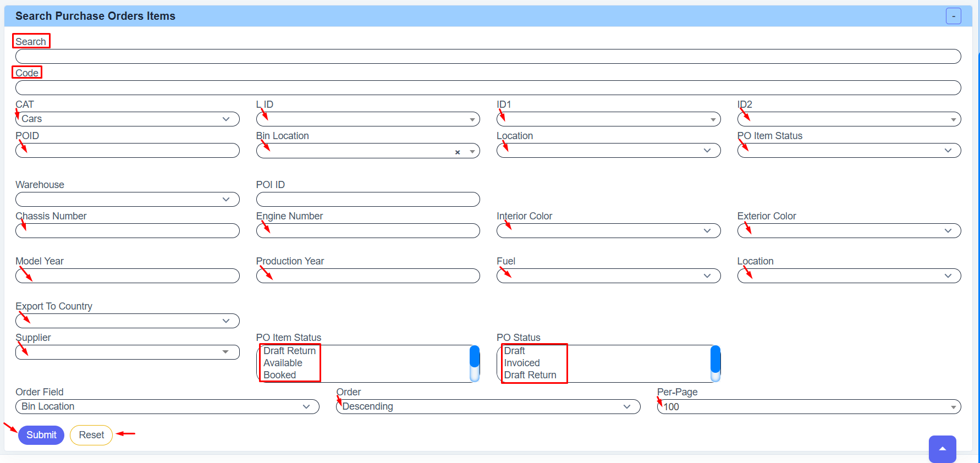Select Available in PO Item Status list
This screenshot has width=980, height=463.
[283, 363]
